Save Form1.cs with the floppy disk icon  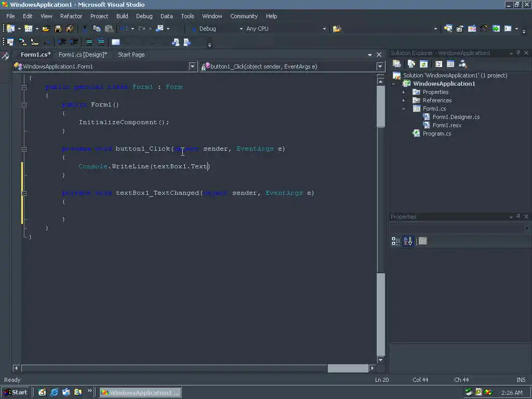58,29
